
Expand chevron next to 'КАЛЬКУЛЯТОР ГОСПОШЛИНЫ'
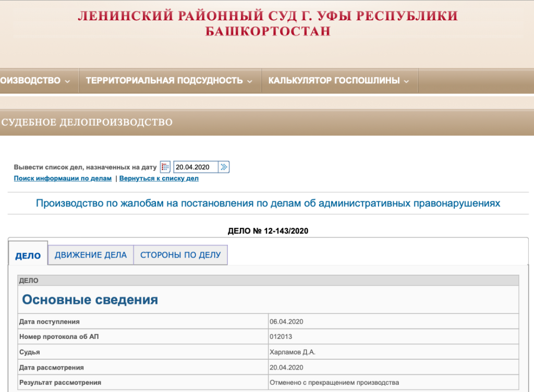coord(407,81)
